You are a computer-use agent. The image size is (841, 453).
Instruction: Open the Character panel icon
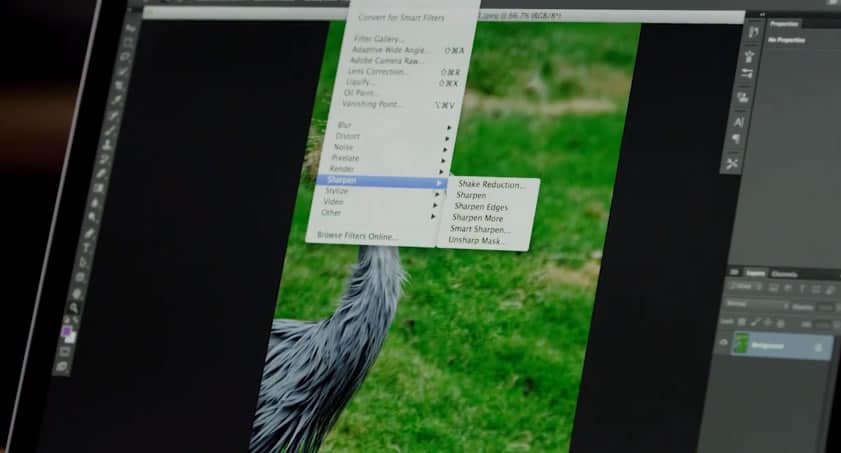coord(739,122)
